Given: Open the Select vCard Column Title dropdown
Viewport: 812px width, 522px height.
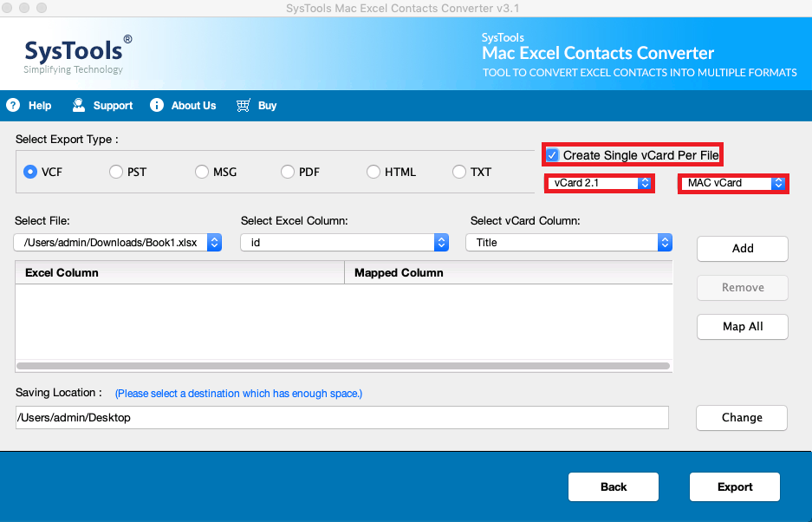Looking at the screenshot, I should 568,243.
